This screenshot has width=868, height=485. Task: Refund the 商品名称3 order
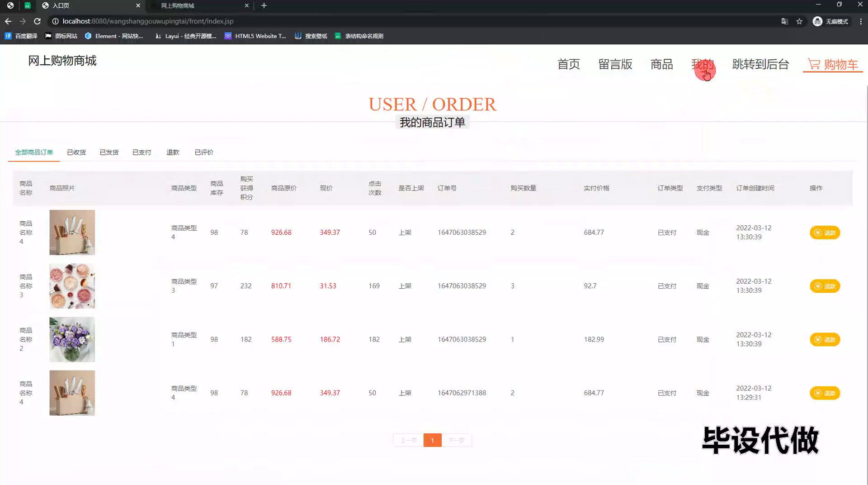coord(825,286)
